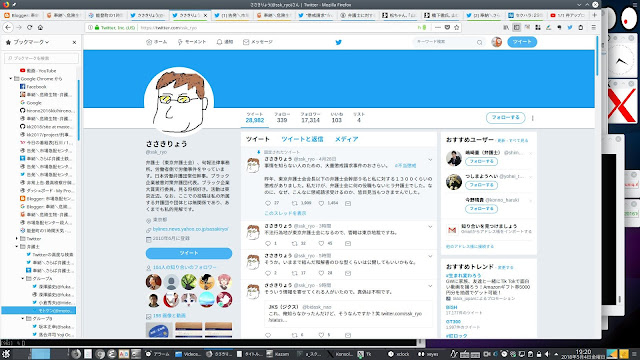Click the search magnifier icon
This screenshot has height=360, width=640.
tap(480, 42)
